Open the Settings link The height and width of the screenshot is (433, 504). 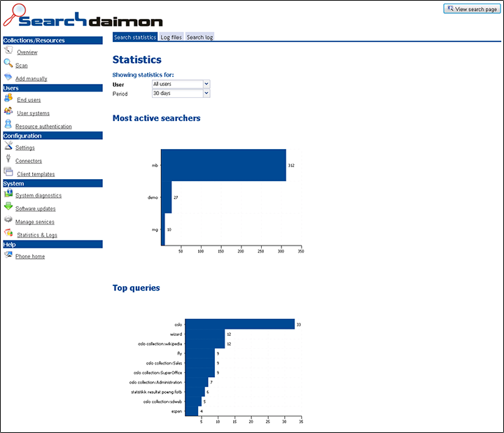click(25, 148)
